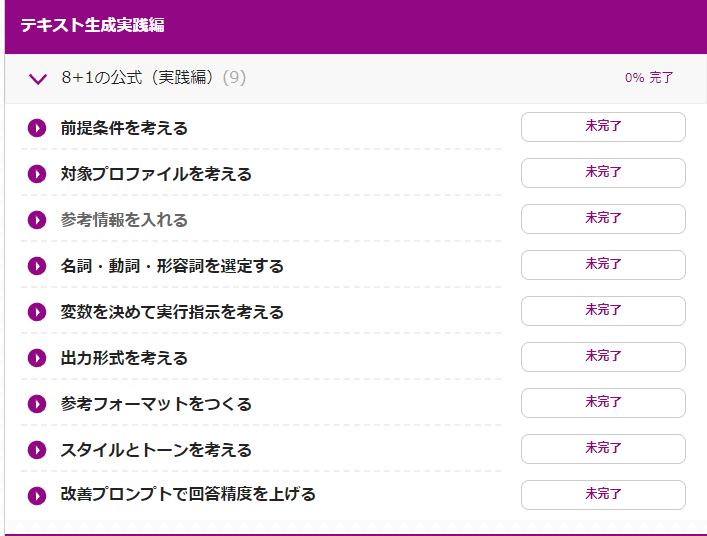
Task: Click play icon beside 出力形式を考える
Action: (x=37, y=358)
